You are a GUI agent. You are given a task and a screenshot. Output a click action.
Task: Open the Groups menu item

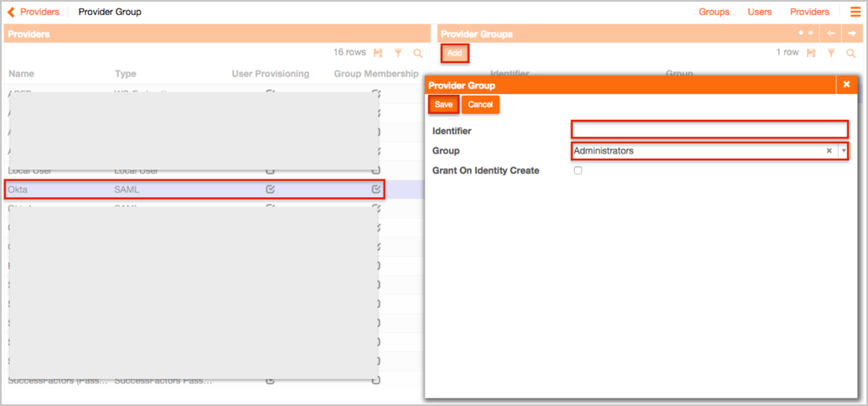(x=714, y=12)
